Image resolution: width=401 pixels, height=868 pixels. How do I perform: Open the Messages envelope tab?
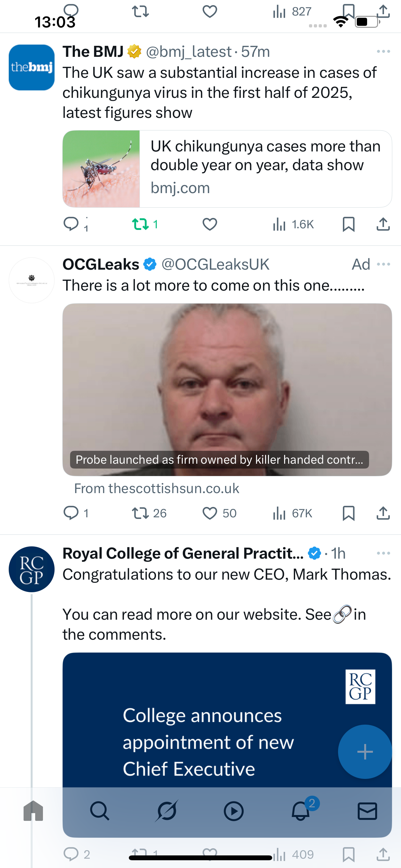point(367,811)
